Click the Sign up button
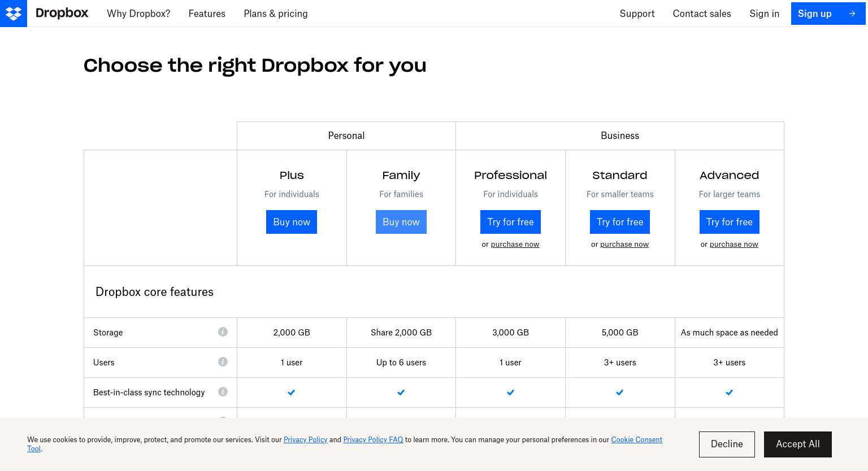The width and height of the screenshot is (868, 471). [828, 14]
